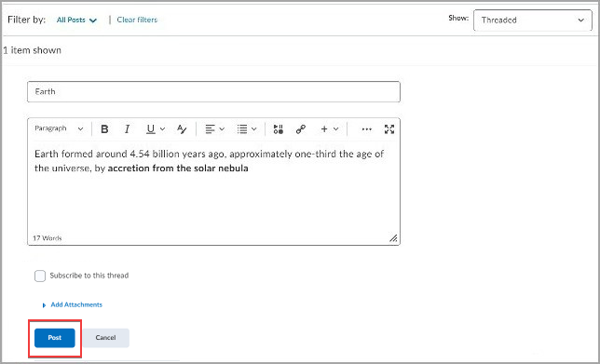The image size is (600, 364).
Task: Toggle fullscreen editor mode
Action: click(389, 129)
